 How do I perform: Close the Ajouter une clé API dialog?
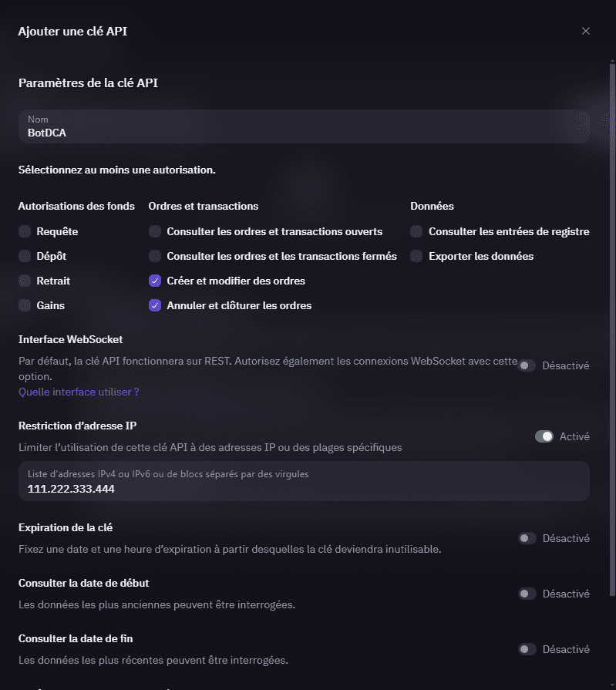[586, 31]
